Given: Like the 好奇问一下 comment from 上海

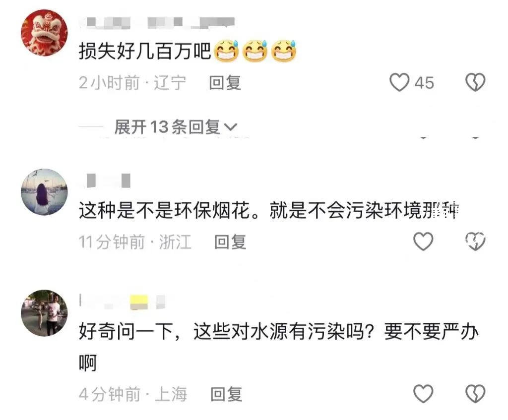Looking at the screenshot, I should tap(423, 394).
